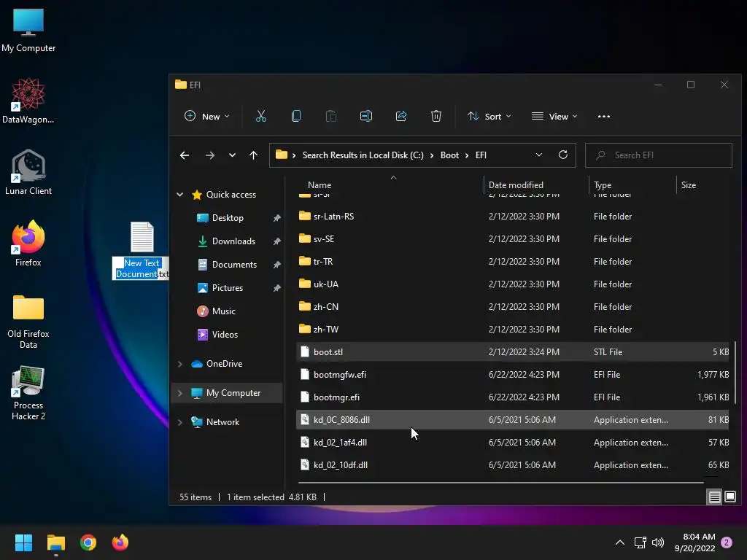The width and height of the screenshot is (747, 560).
Task: Click the Rename icon in toolbar
Action: point(366,116)
